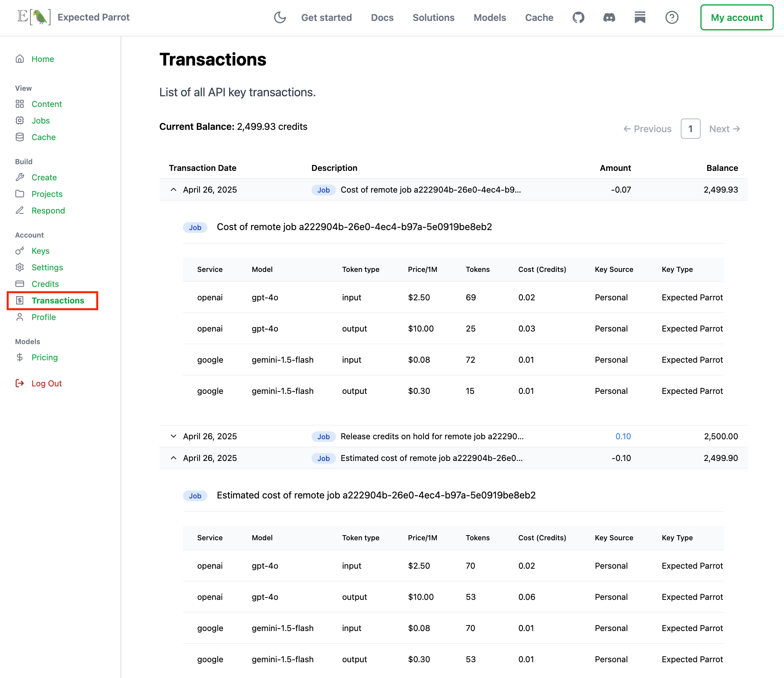The height and width of the screenshot is (678, 784).
Task: Click the Keys key icon in sidebar
Action: pos(20,251)
